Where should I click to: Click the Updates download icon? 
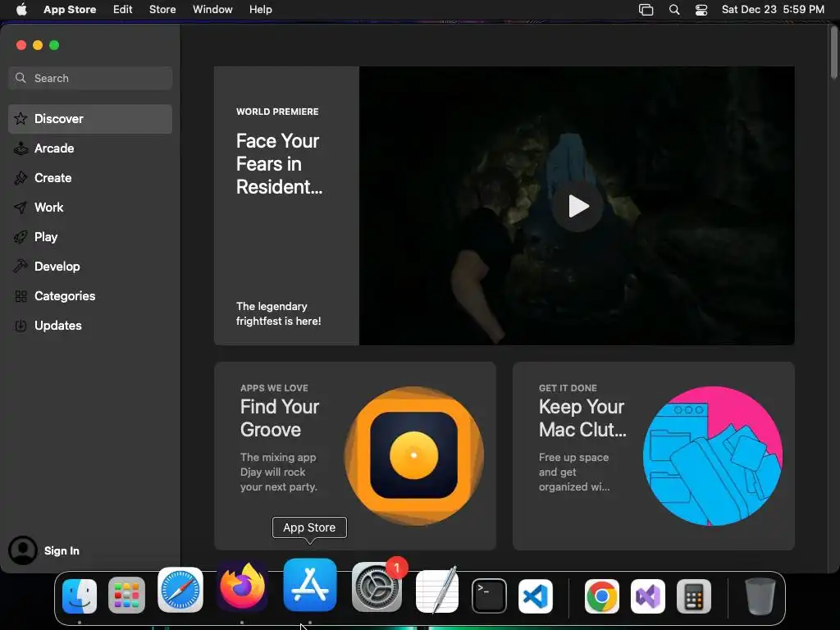[x=21, y=325]
